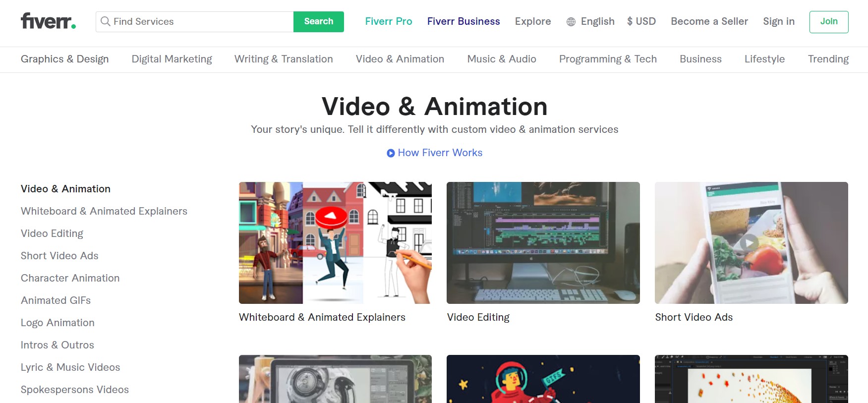Open Whiteboard & Animated Explainers thumbnail

pyautogui.click(x=335, y=243)
